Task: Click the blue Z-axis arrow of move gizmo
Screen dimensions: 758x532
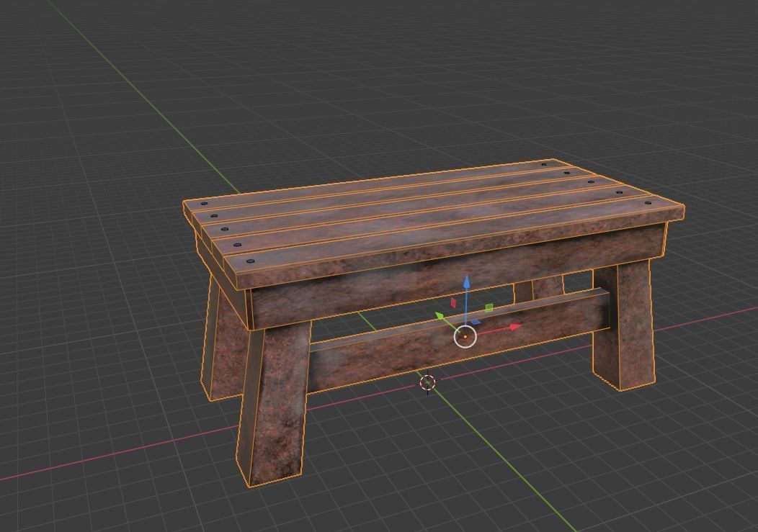Action: click(x=466, y=281)
